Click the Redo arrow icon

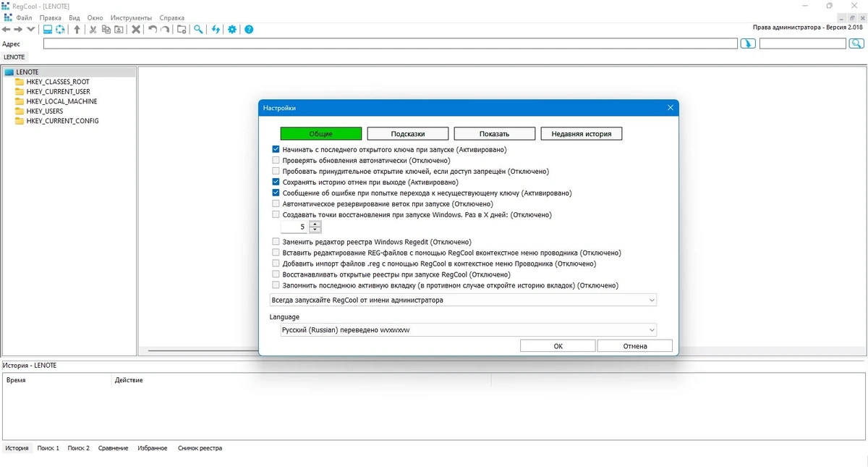point(165,30)
